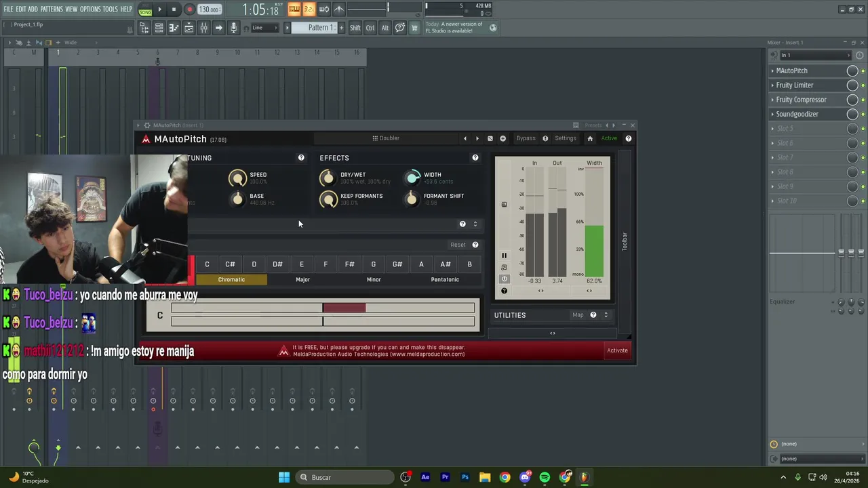Click the add preset plus icon
This screenshot has width=868, height=488.
[x=502, y=138]
